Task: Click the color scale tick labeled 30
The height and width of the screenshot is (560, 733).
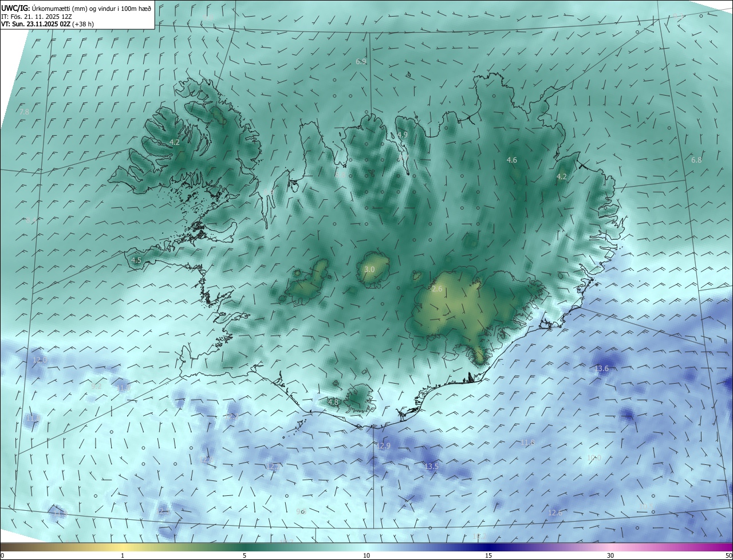Action: (x=610, y=555)
